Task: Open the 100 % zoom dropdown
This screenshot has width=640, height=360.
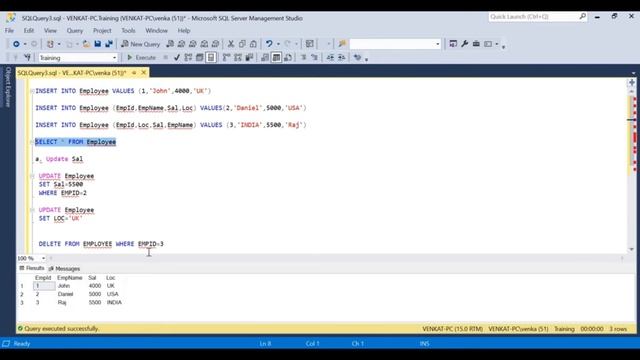Action: tap(43, 258)
